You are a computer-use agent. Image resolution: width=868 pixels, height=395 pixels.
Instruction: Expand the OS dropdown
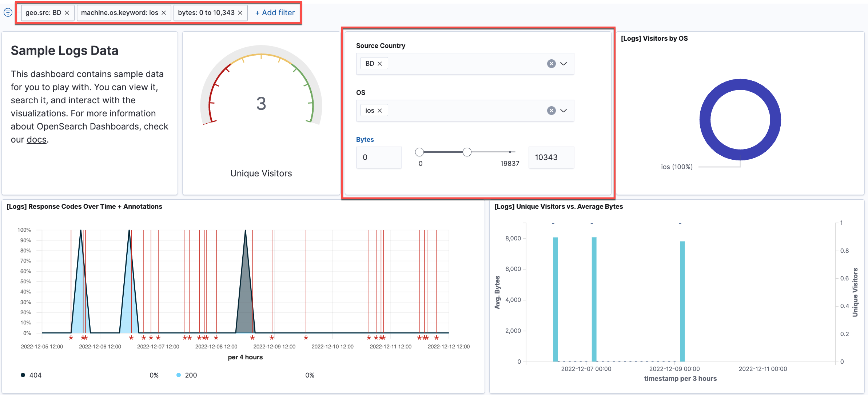[564, 111]
